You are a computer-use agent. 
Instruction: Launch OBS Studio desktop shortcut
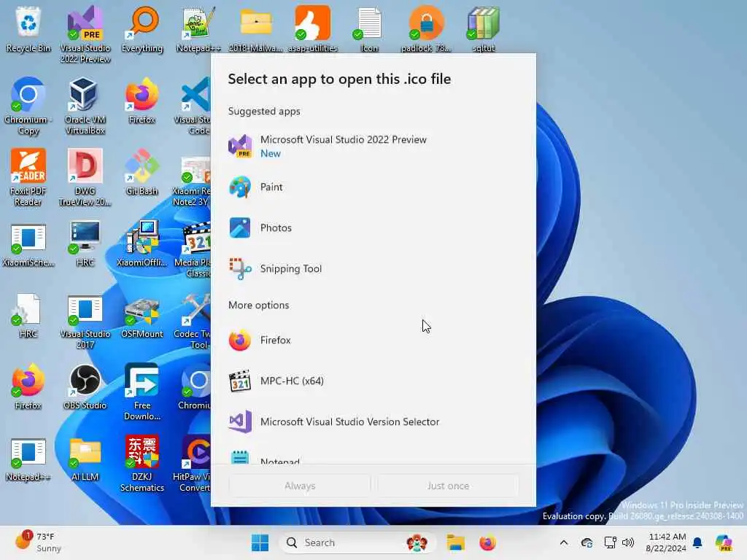pyautogui.click(x=85, y=386)
